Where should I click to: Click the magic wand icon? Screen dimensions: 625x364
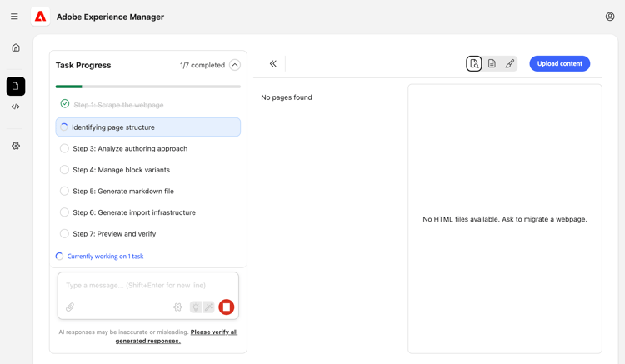click(x=209, y=307)
